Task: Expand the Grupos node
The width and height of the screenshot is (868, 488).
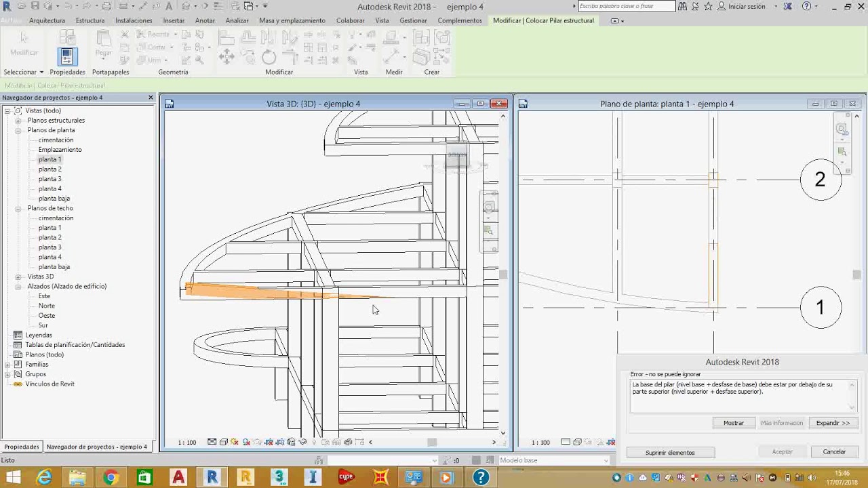Action: (x=7, y=374)
